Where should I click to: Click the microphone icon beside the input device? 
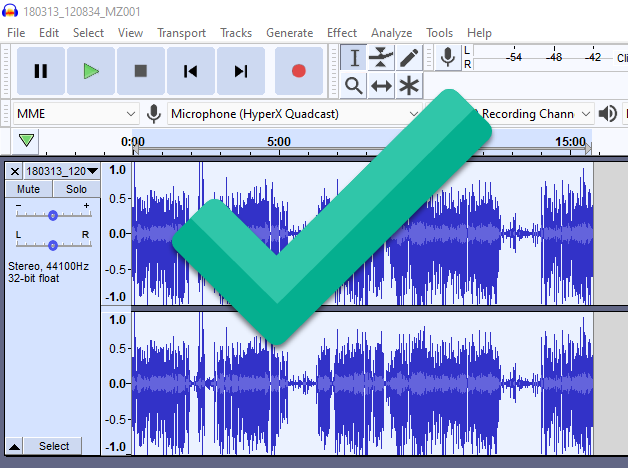[x=153, y=114]
